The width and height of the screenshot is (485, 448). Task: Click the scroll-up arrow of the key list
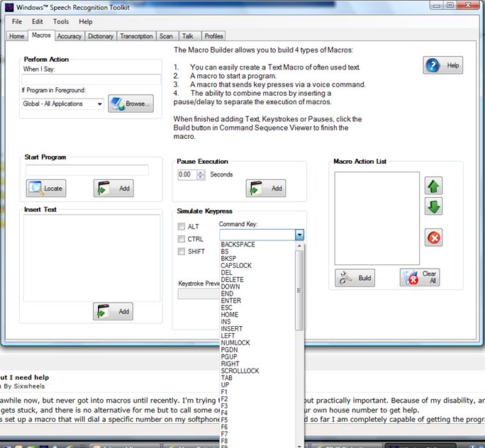pyautogui.click(x=299, y=246)
